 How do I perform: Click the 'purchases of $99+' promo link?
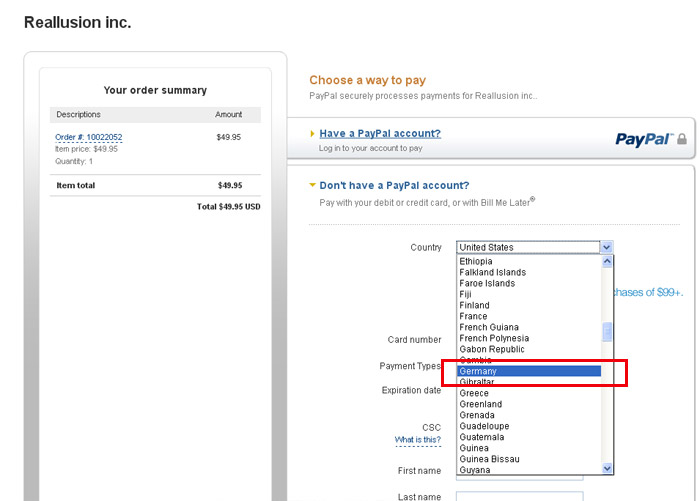tap(647, 292)
